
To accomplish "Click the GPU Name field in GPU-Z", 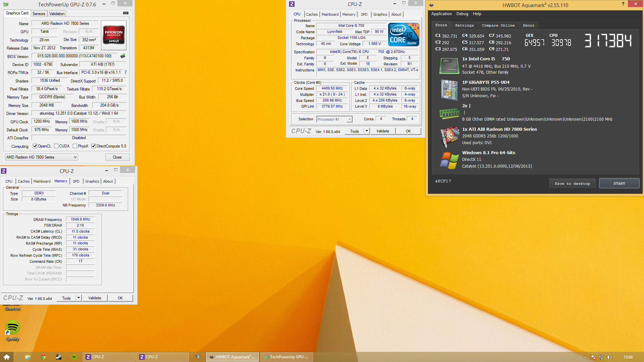I will [x=65, y=23].
